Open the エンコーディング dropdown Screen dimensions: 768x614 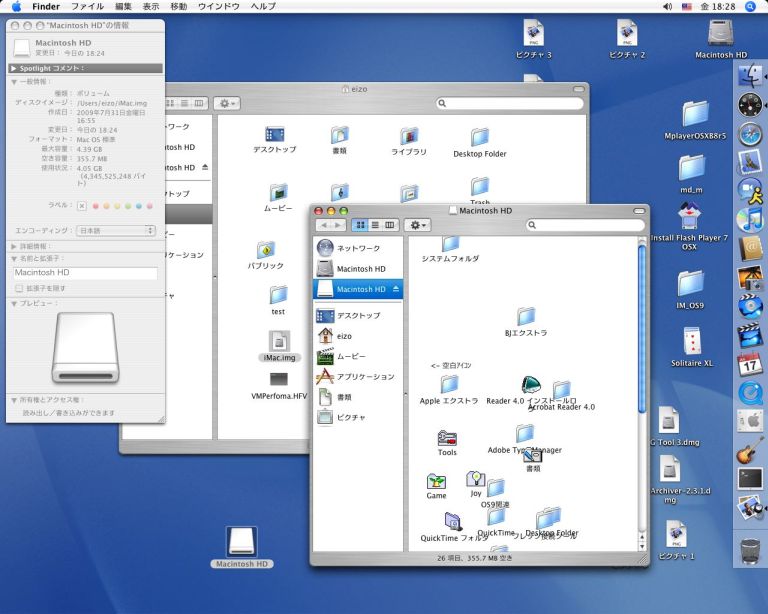pyautogui.click(x=116, y=230)
